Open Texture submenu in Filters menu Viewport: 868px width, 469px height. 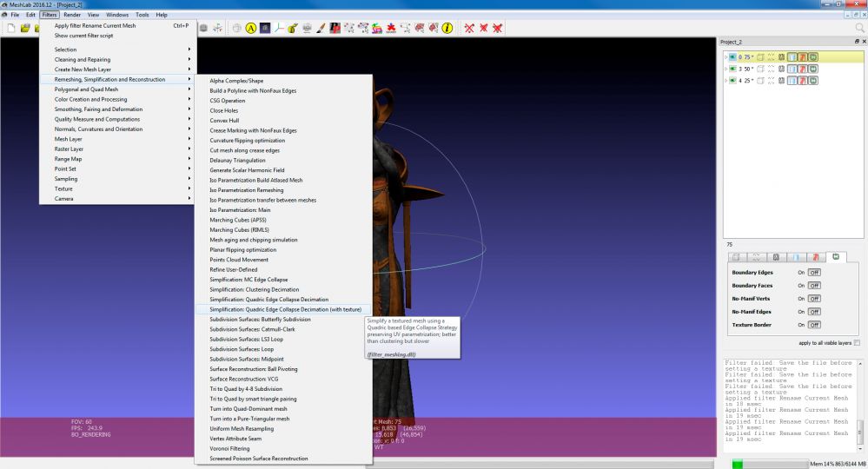(117, 188)
